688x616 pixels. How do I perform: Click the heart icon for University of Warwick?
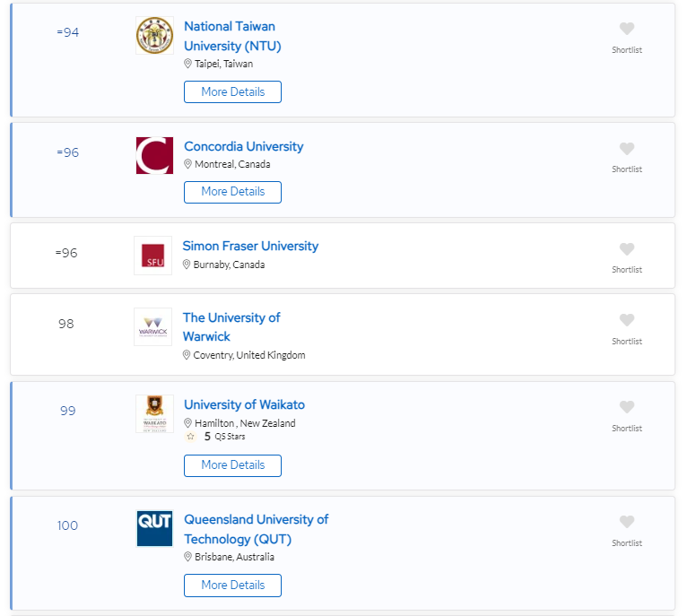(627, 320)
